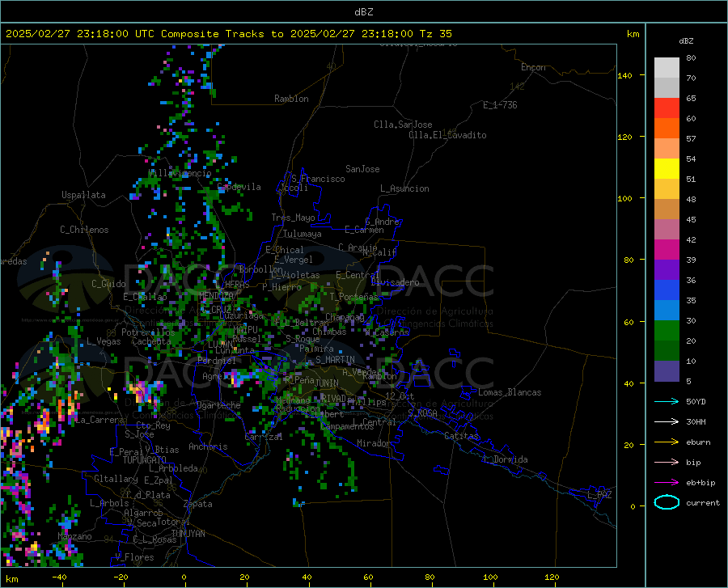Viewport: 728px width, 588px height.
Task: Click the 'Tz 35' threshold text
Action: 435,34
